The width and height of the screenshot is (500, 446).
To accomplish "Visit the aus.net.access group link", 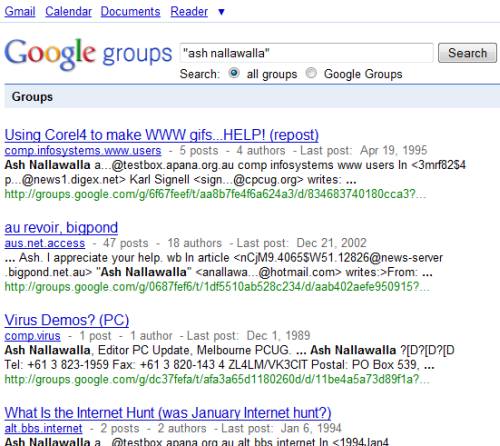I will (x=45, y=243).
